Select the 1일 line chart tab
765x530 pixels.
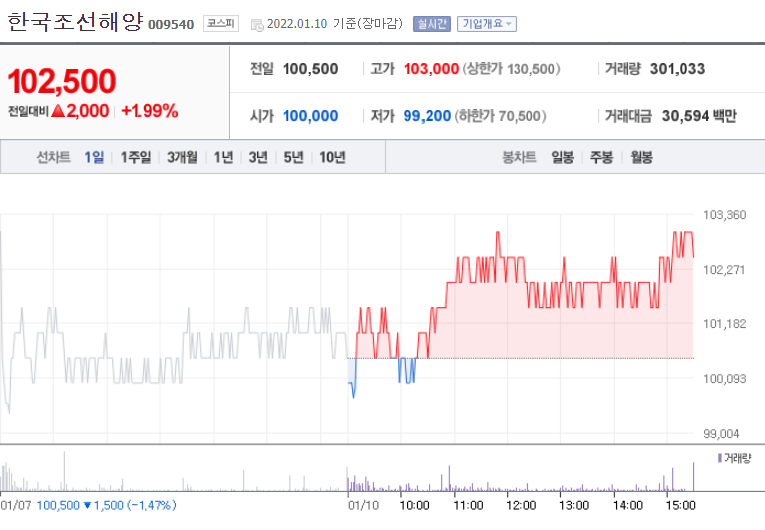pos(94,157)
